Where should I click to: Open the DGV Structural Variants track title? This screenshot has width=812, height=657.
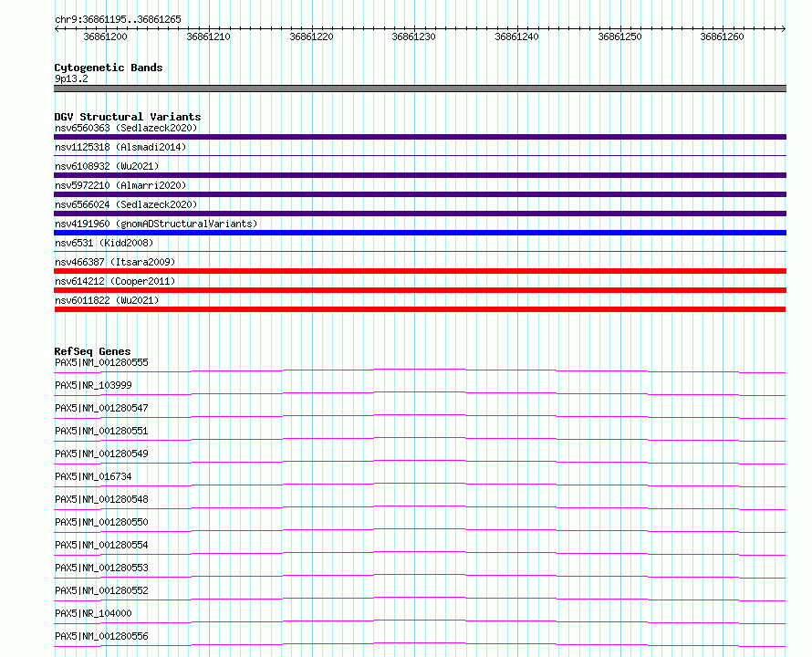point(128,117)
